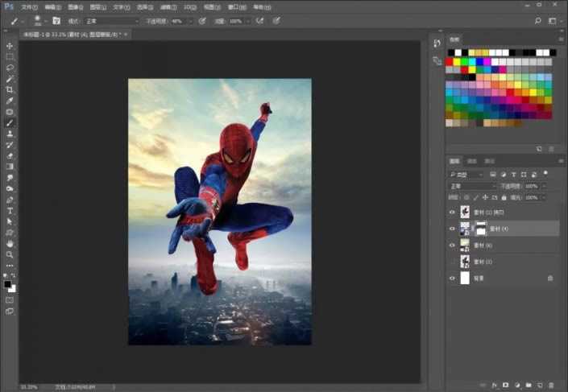The width and height of the screenshot is (568, 392).
Task: Select the Move tool
Action: (x=10, y=46)
